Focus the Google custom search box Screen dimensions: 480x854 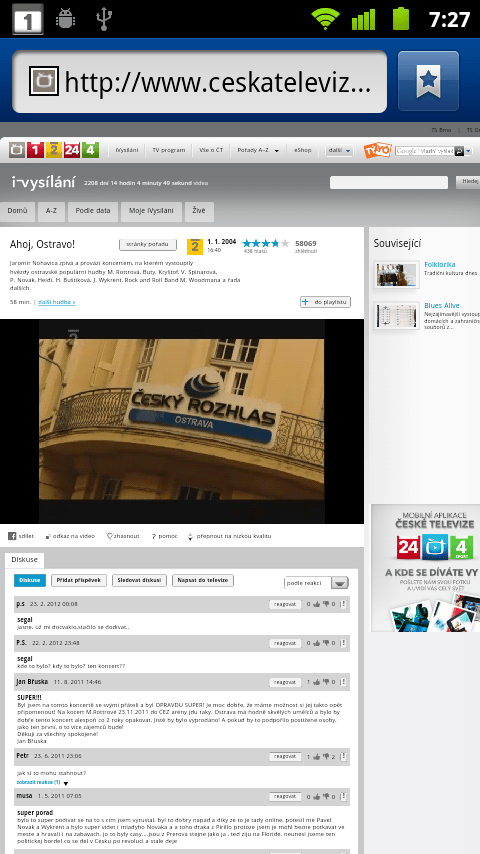click(x=424, y=151)
